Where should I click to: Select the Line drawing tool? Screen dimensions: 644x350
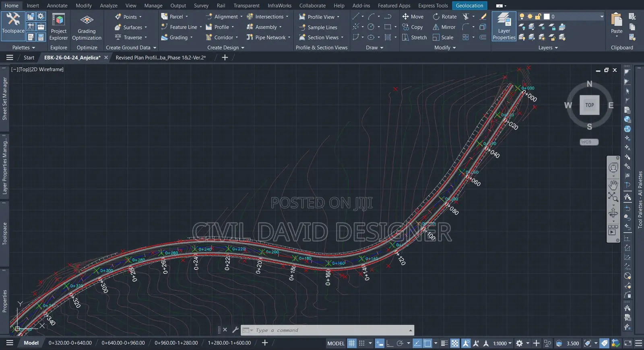pos(356,16)
